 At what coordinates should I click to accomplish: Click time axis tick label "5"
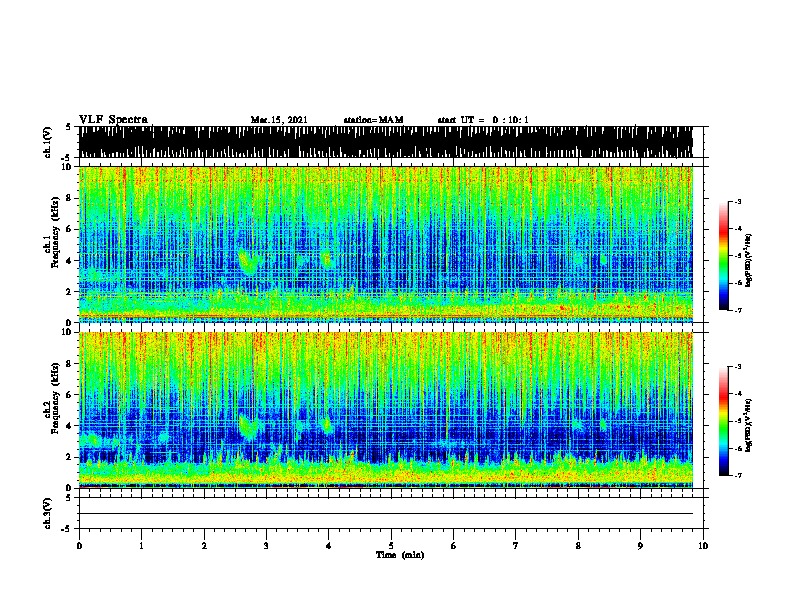tap(391, 546)
